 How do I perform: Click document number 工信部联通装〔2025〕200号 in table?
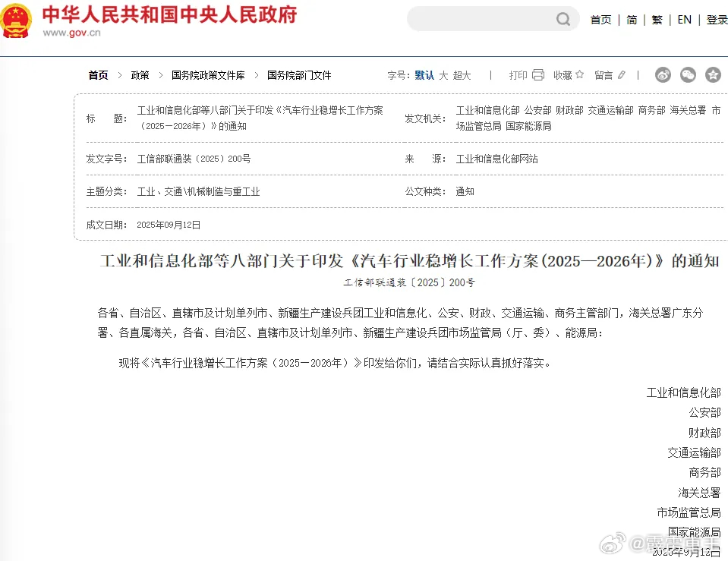pyautogui.click(x=194, y=159)
